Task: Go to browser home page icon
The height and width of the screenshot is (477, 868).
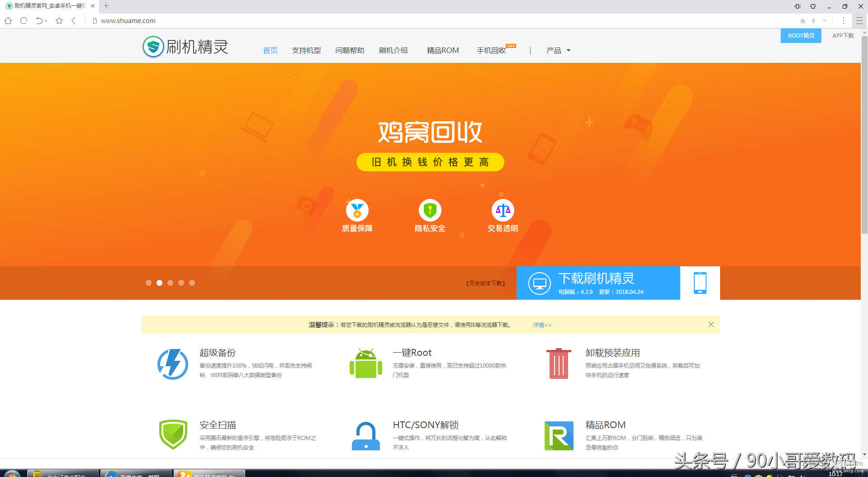Action: pos(8,21)
